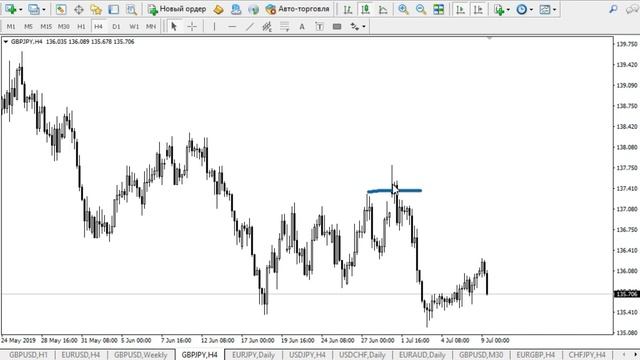640x360 pixels.
Task: Select the text label tool
Action: [320, 27]
